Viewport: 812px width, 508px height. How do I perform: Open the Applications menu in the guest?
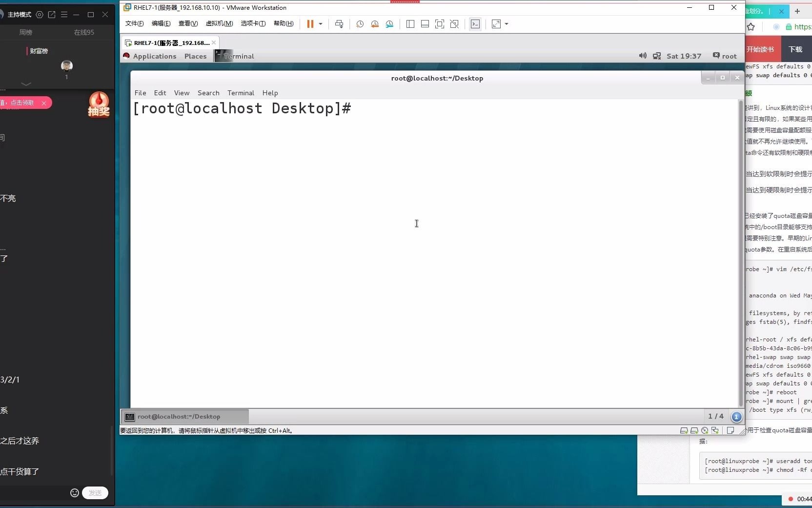pos(154,56)
